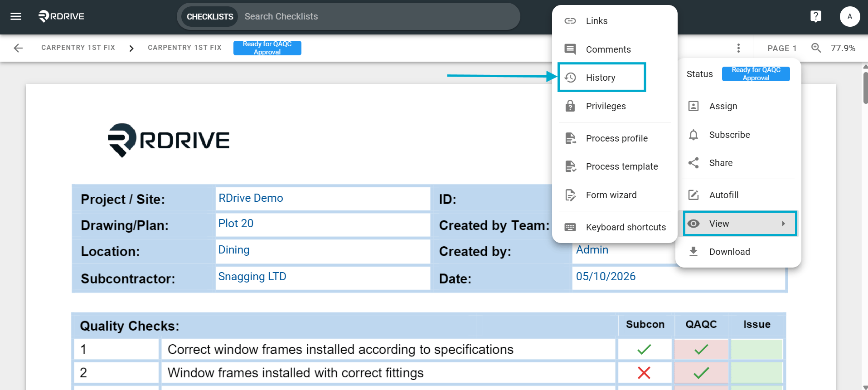Expand the View submenu
This screenshot has height=390, width=868.
740,224
